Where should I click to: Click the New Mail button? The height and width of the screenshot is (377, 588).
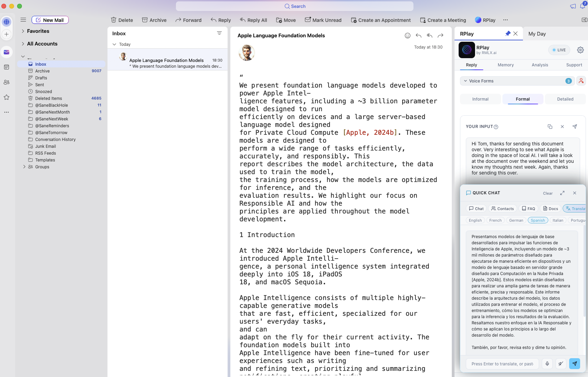click(50, 20)
